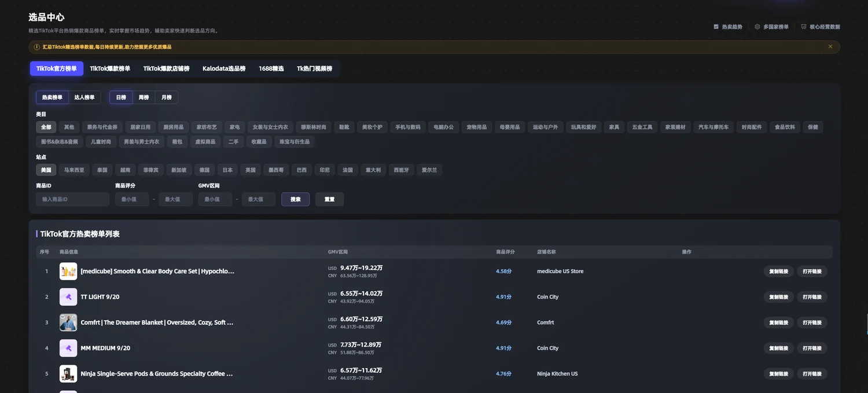868x393 pixels.
Task: Click the 核心经营数据 icon
Action: [804, 27]
